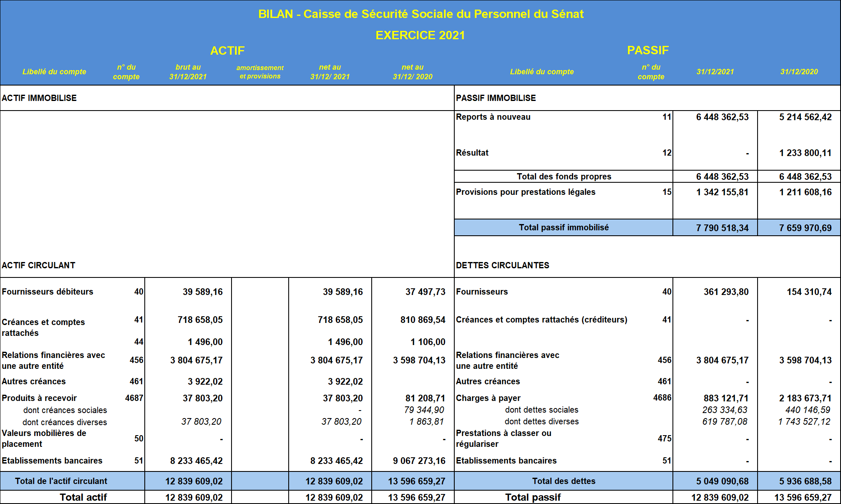Select the Total actif label cell
Screen dimensions: 841x504
(x=83, y=497)
